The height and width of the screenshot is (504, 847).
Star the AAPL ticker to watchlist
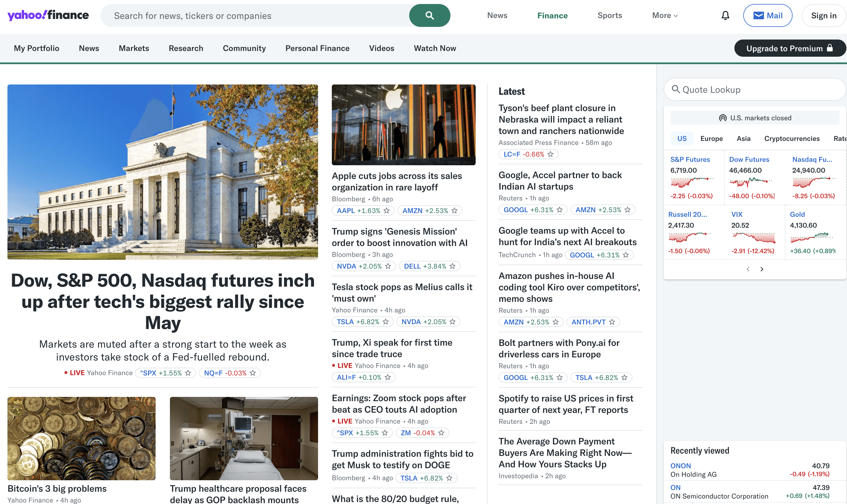[387, 210]
